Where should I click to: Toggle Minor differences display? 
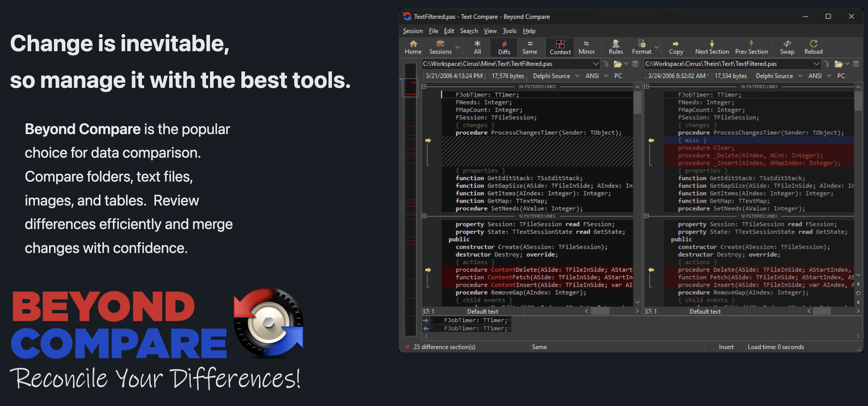tap(586, 47)
